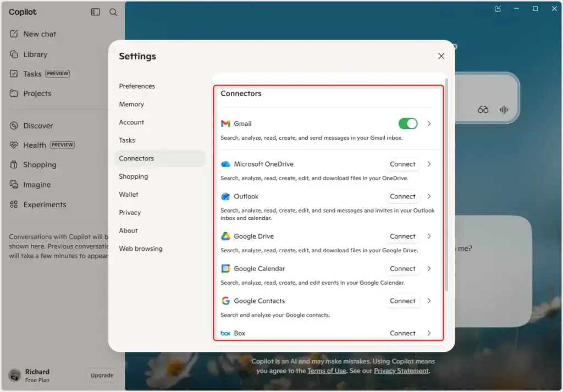Viewport: 563px width, 392px height.
Task: Expand Google Contacts details chevron
Action: click(429, 301)
